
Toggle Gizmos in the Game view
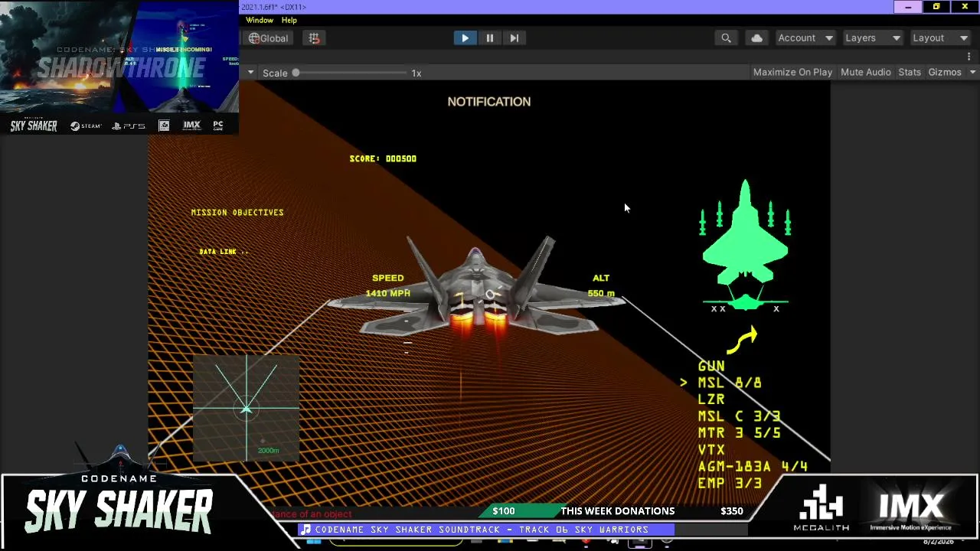(x=945, y=72)
